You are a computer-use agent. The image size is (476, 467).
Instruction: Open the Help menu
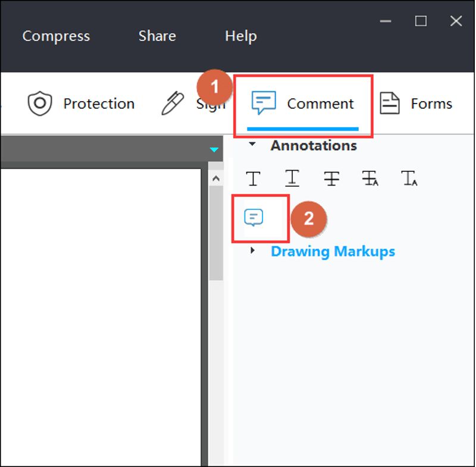point(240,36)
